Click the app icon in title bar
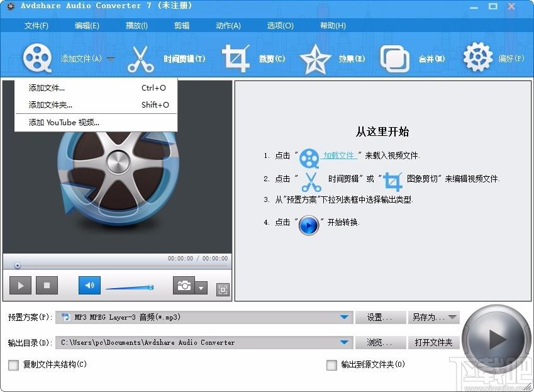This screenshot has width=534, height=392. 11,6
